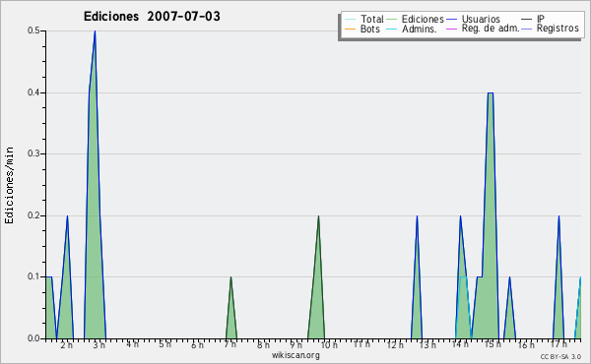Viewport: 591px width, 364px height.
Task: Click the '16 h' x-axis label
Action: [x=526, y=344]
